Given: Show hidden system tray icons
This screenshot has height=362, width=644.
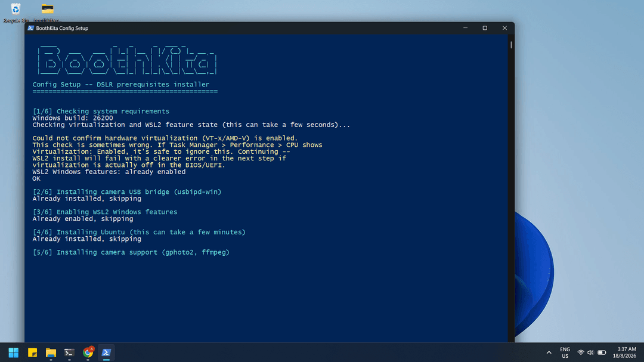Looking at the screenshot, I should coord(549,352).
